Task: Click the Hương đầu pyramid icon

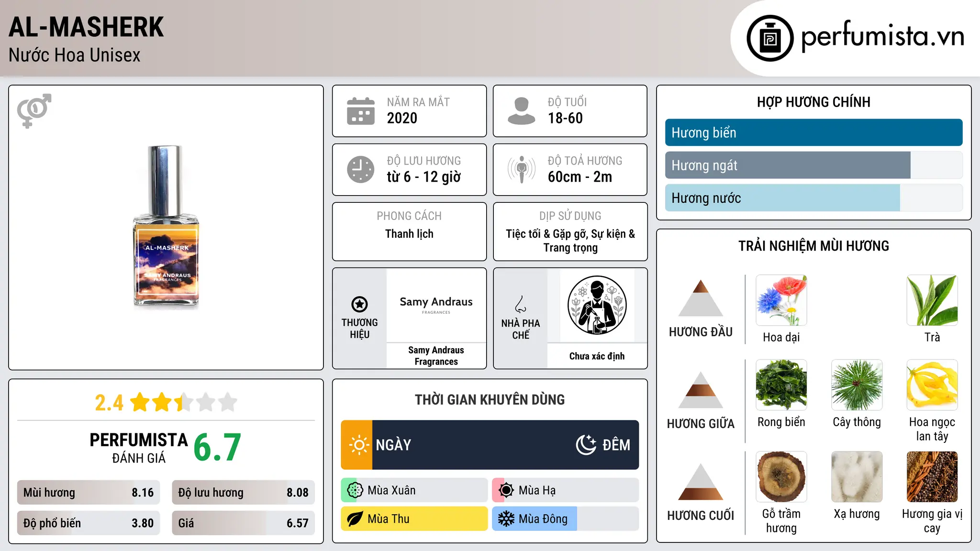Action: pos(701,298)
